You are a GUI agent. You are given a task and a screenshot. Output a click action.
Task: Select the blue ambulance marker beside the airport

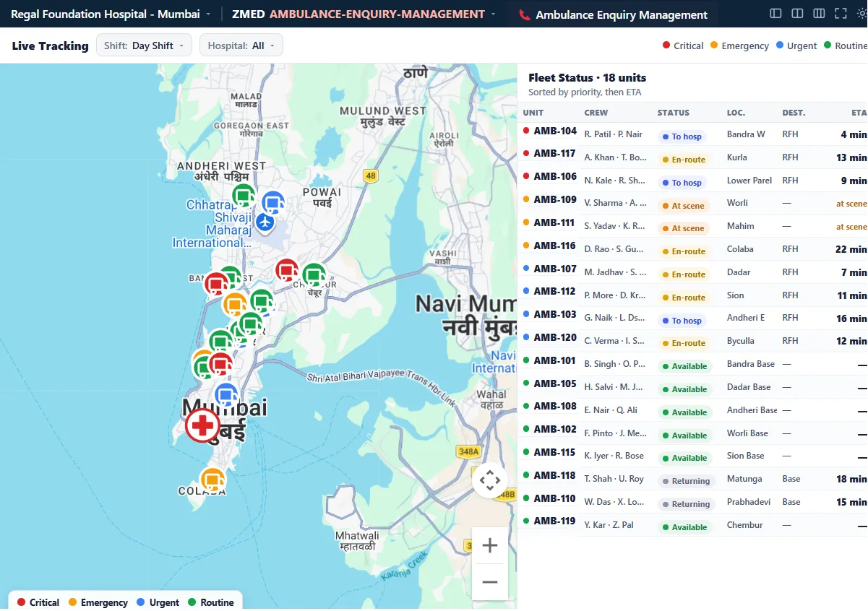[x=273, y=204]
